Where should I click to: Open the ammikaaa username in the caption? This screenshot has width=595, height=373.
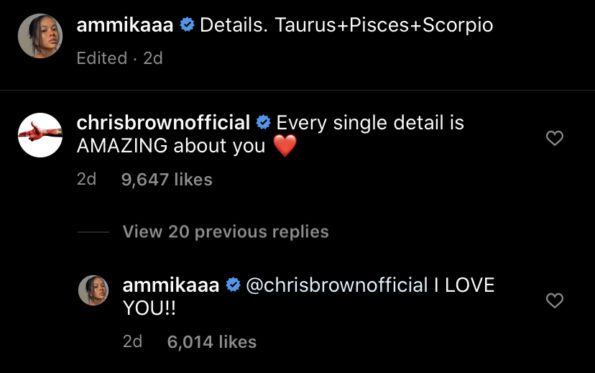coord(125,25)
